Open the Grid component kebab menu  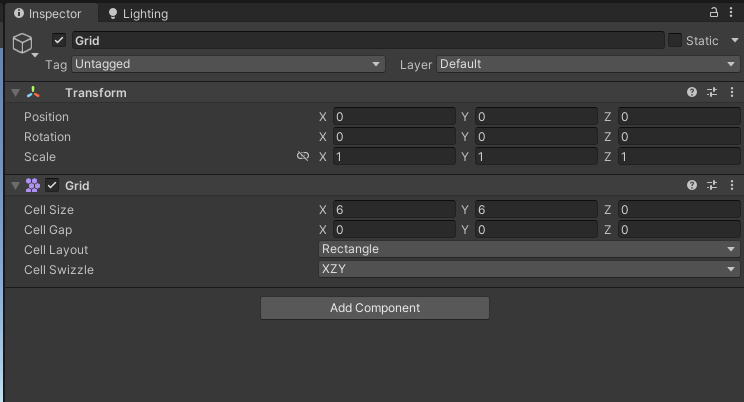732,185
